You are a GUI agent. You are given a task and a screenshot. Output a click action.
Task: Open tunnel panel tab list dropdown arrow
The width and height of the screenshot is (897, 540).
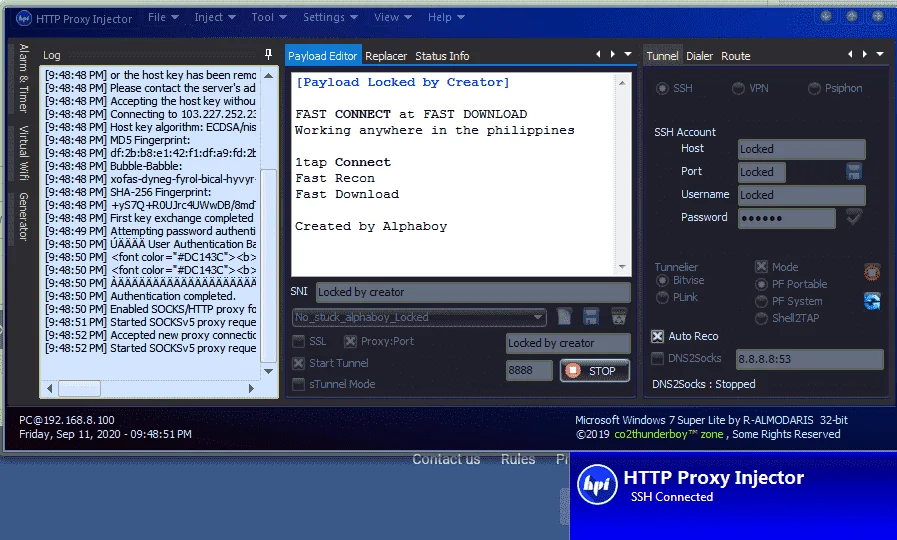point(880,54)
